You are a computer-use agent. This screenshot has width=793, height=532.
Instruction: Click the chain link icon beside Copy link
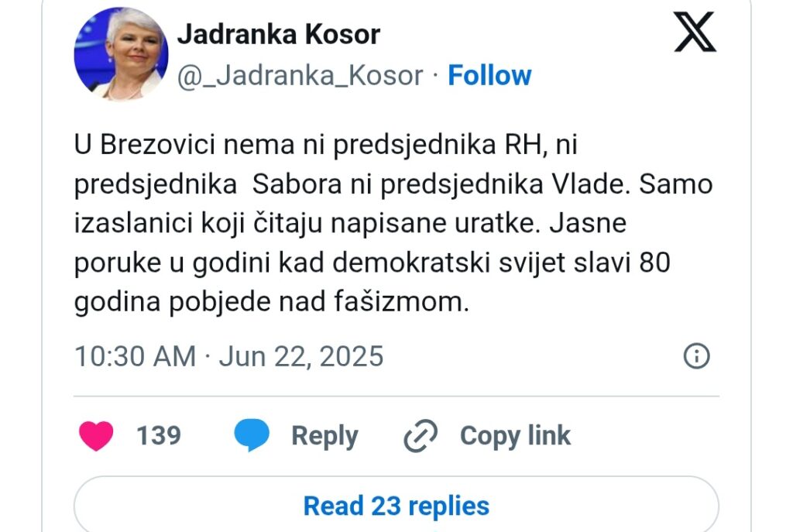[421, 437]
